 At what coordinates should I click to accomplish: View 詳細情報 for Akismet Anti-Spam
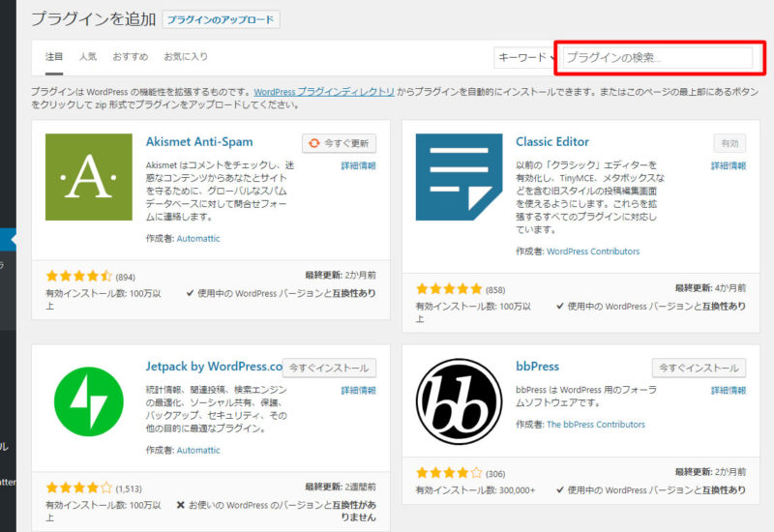[x=358, y=165]
